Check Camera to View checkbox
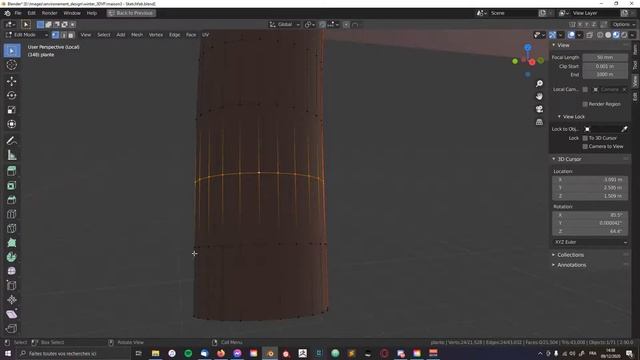The image size is (640, 360). [585, 147]
